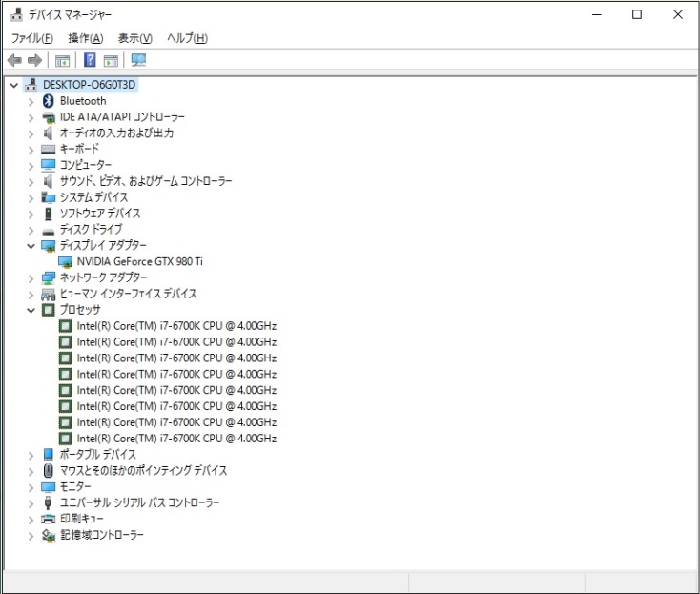The width and height of the screenshot is (700, 594).
Task: Open the ファイル(F) menu
Action: 31,38
